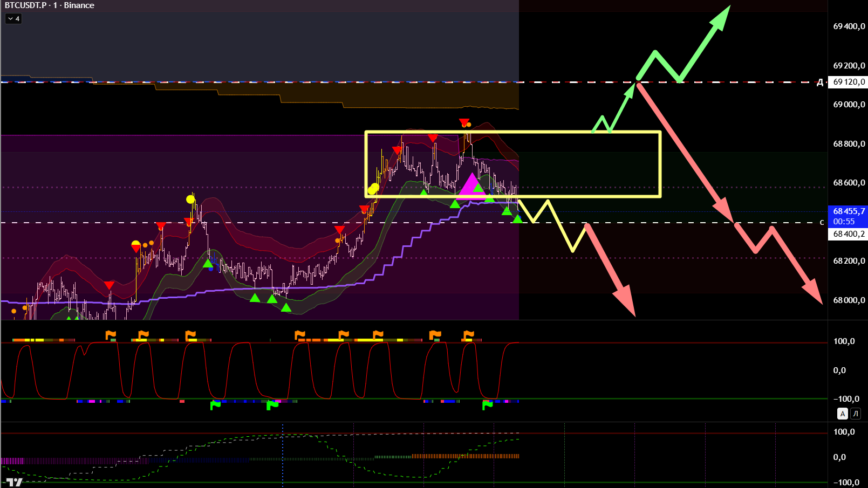
Task: Click the Д marker on the dashed line
Action: coord(820,83)
